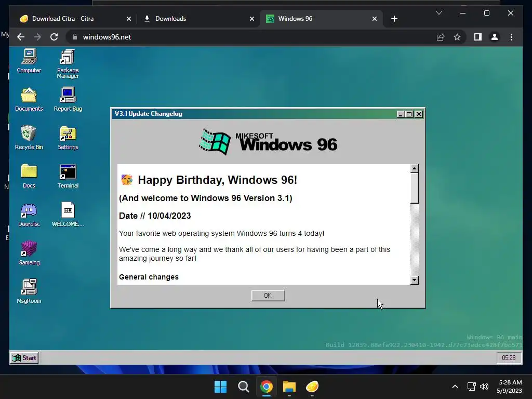This screenshot has height=399, width=532.
Task: Click the changelog scrollbar up arrow
Action: click(x=414, y=169)
